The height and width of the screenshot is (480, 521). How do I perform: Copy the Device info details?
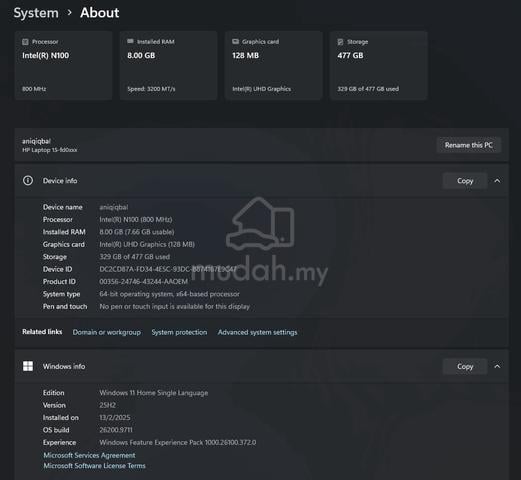click(465, 181)
